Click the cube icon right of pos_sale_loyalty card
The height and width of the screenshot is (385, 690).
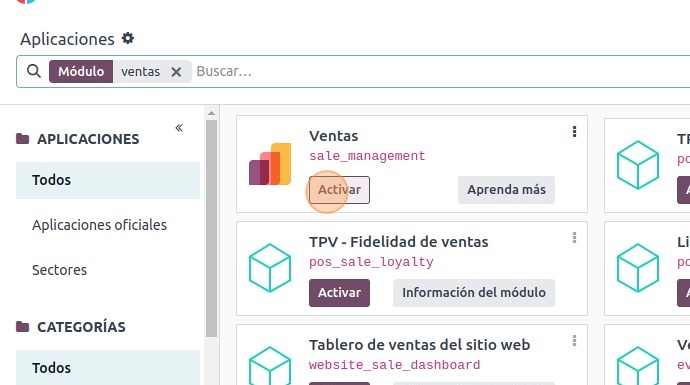click(x=638, y=268)
